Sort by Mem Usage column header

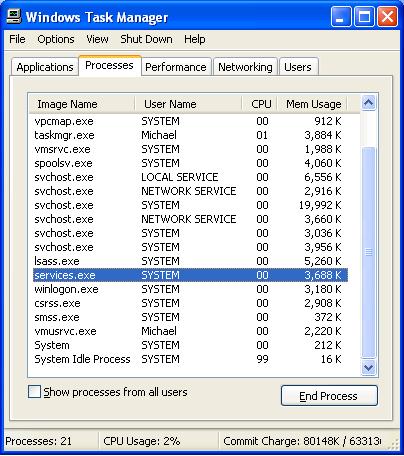point(313,104)
